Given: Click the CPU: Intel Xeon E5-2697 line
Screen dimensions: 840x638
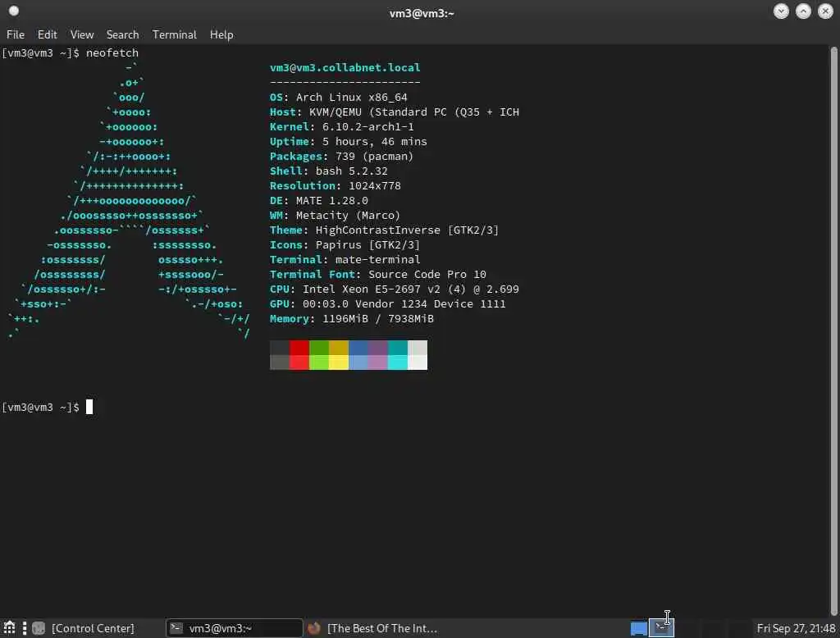Looking at the screenshot, I should [x=395, y=289].
